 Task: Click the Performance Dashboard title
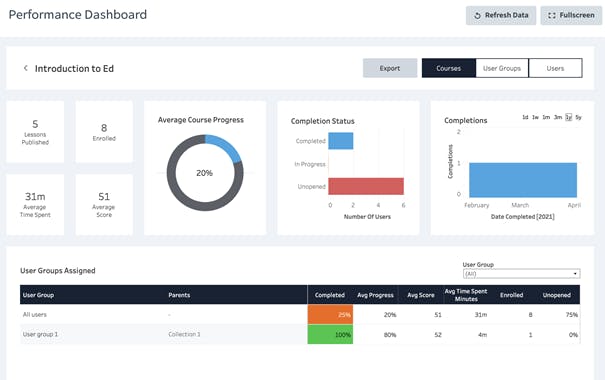pyautogui.click(x=78, y=15)
